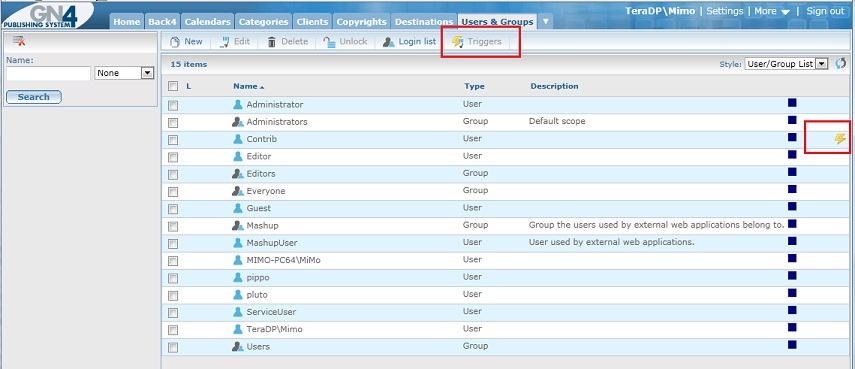Click Triggers in the toolbar
The image size is (855, 369).
coord(477,41)
